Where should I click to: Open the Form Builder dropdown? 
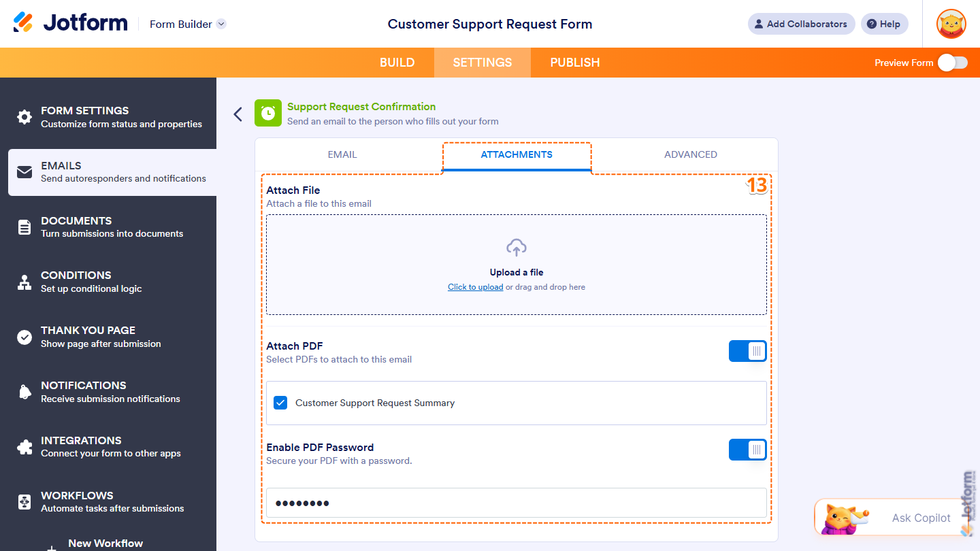pos(188,24)
